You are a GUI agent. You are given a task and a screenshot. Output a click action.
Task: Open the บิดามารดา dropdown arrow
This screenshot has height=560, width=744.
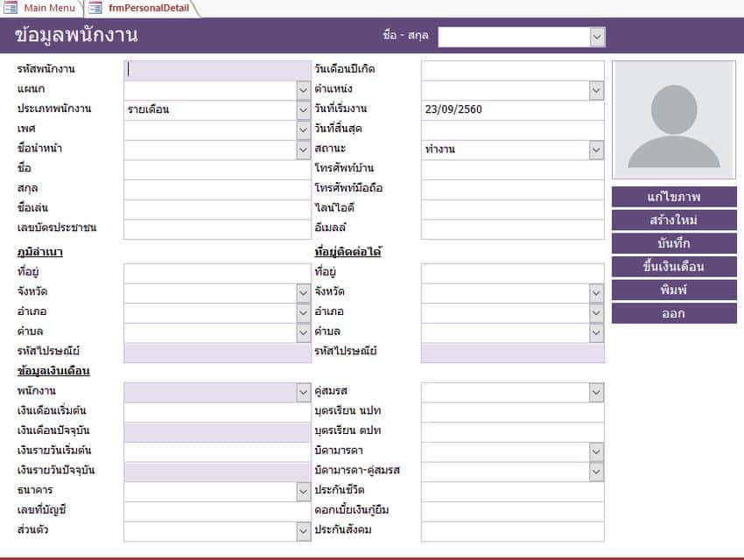pyautogui.click(x=596, y=451)
